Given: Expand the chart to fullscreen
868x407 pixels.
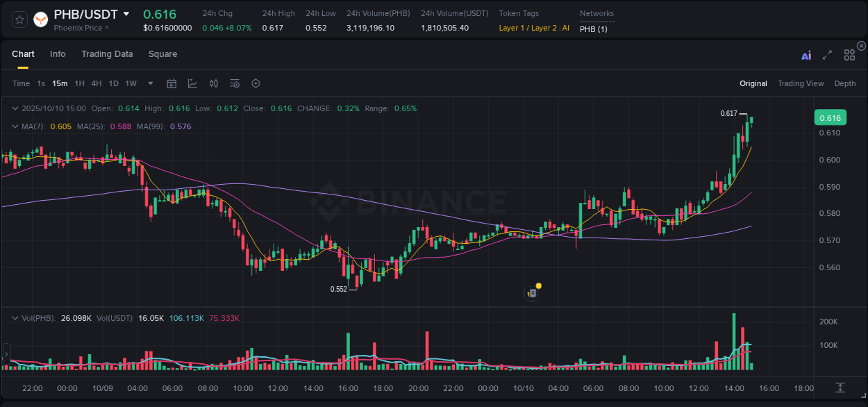Looking at the screenshot, I should click(827, 56).
